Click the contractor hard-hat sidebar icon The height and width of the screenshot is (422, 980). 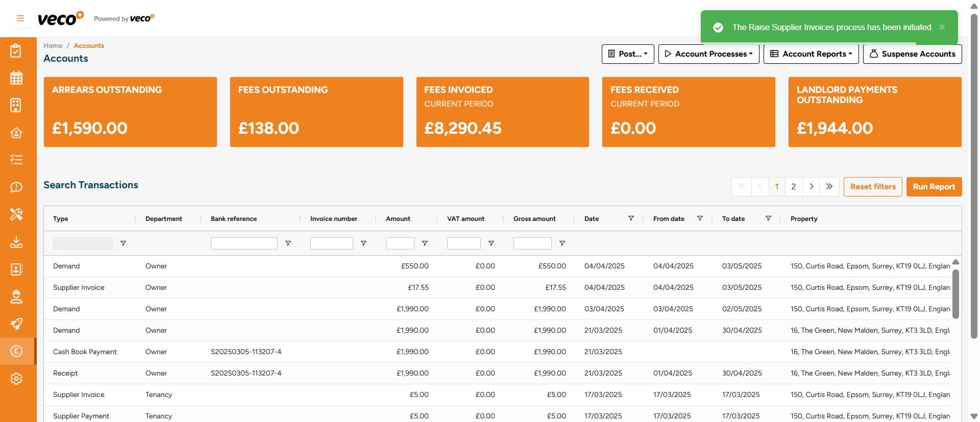click(x=16, y=296)
